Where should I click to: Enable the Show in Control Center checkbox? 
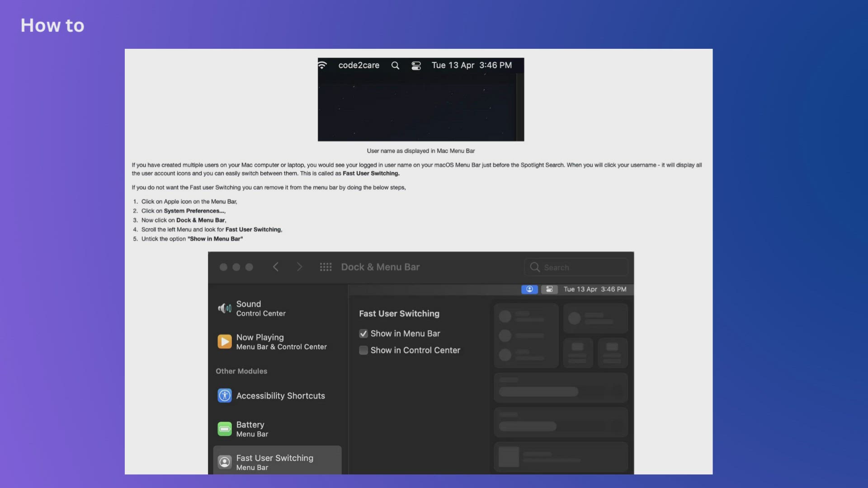click(363, 351)
